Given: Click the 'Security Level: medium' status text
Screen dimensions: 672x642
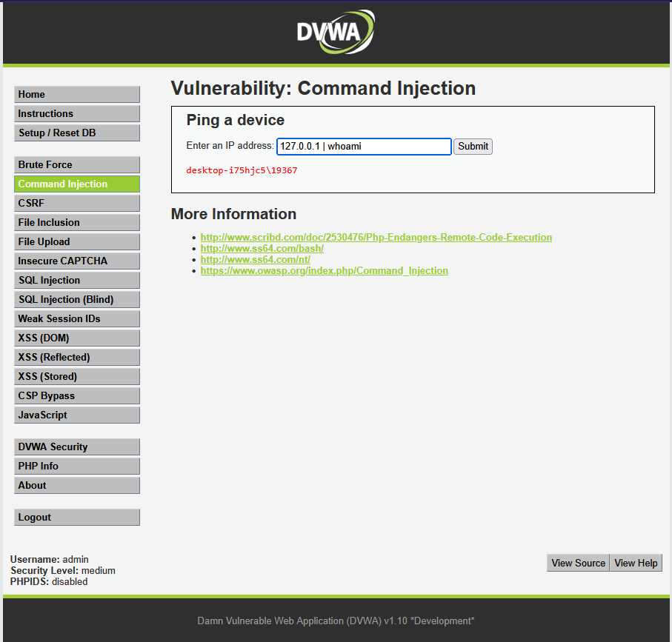Looking at the screenshot, I should pos(63,570).
